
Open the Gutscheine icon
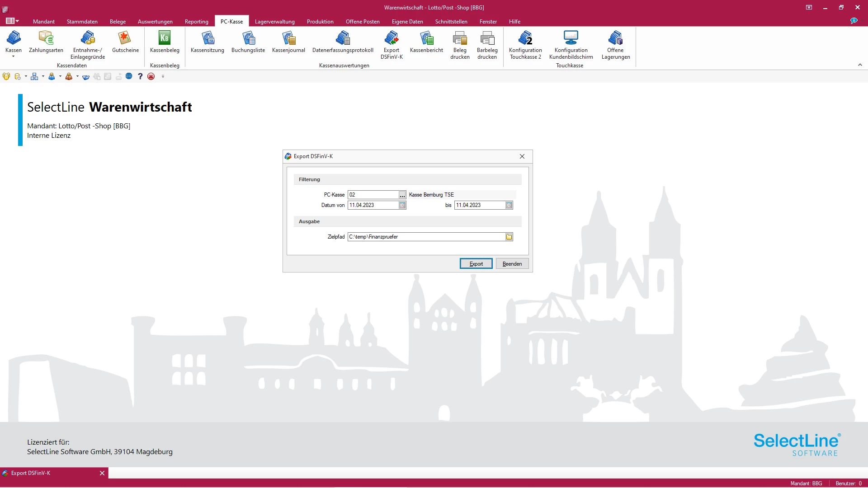(x=125, y=42)
